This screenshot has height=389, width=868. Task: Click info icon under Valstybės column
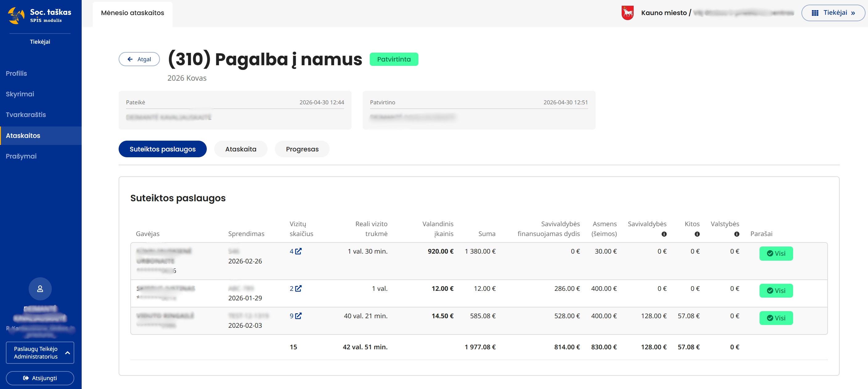[x=737, y=234]
